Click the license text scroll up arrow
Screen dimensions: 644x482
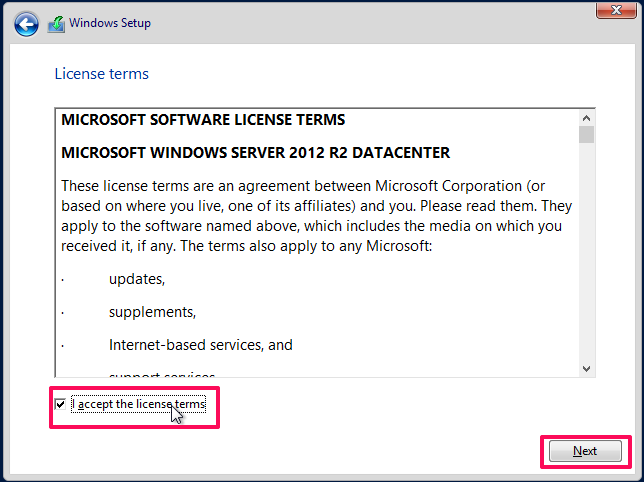(x=586, y=118)
